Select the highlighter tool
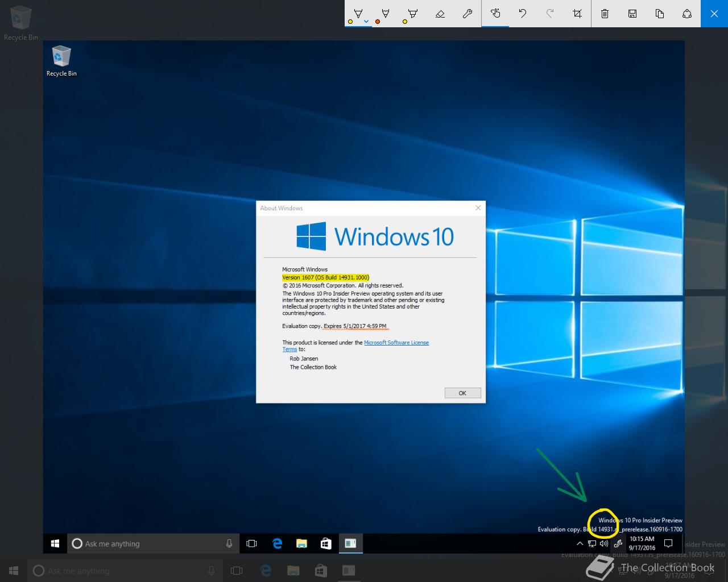Image resolution: width=728 pixels, height=582 pixels. click(412, 13)
